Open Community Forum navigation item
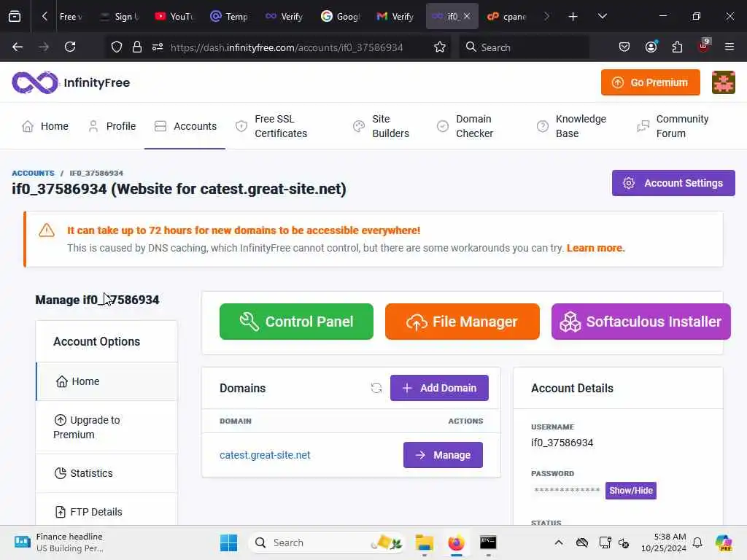Viewport: 747px width, 560px height. tap(673, 126)
